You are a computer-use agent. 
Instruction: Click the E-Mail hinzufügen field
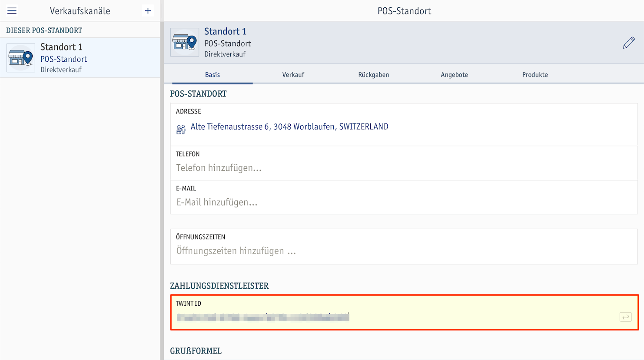pyautogui.click(x=404, y=197)
